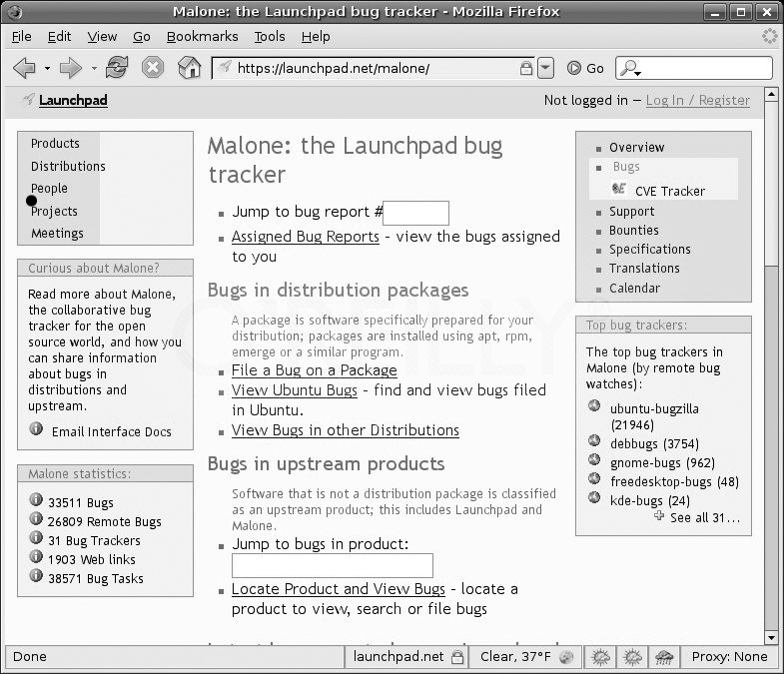The height and width of the screenshot is (674, 784).
Task: Focus the Jump to bug report number field
Action: click(416, 213)
